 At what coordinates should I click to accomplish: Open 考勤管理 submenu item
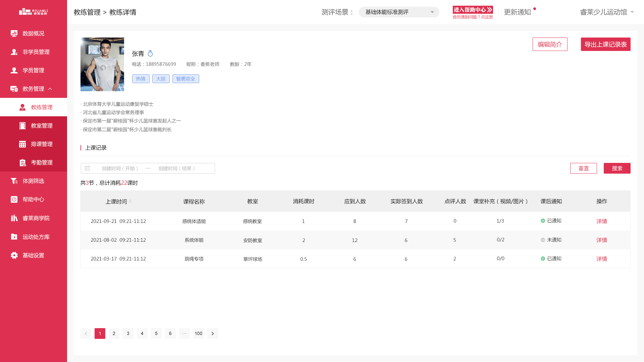(x=42, y=163)
